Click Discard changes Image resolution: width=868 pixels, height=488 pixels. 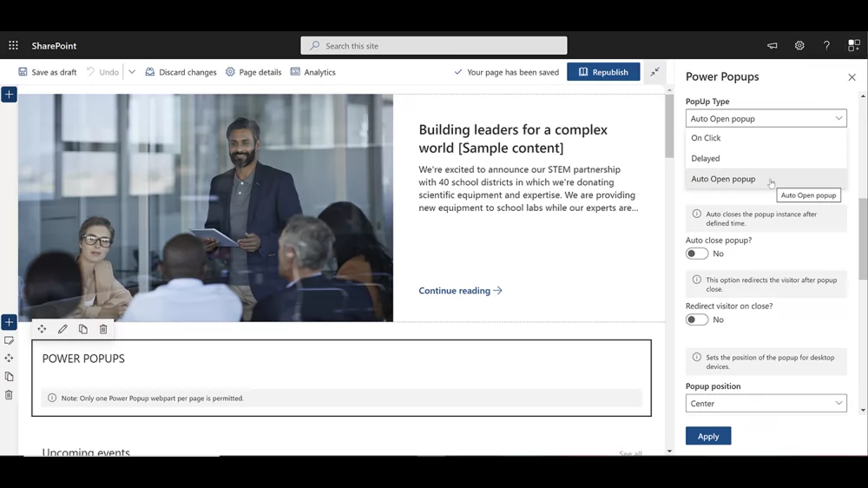coord(181,72)
